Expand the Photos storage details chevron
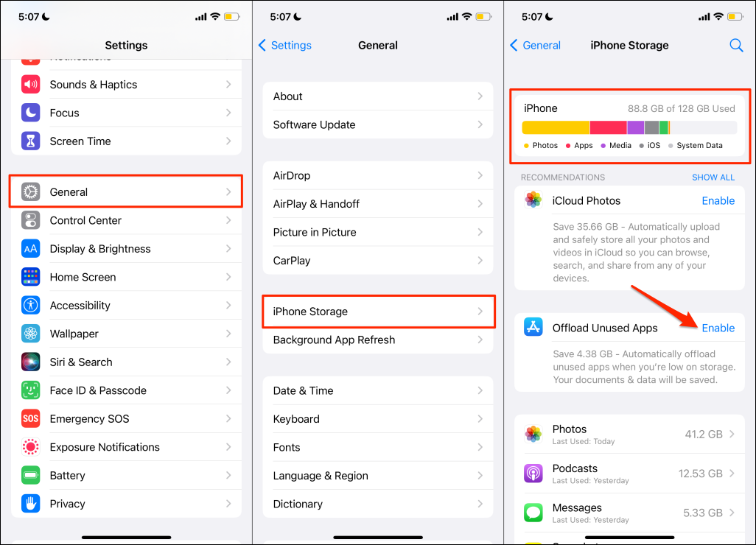This screenshot has width=756, height=545. pyautogui.click(x=732, y=435)
